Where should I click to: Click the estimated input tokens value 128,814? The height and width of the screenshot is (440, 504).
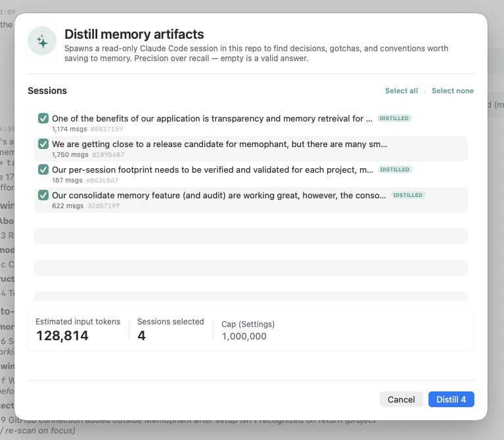pyautogui.click(x=62, y=336)
